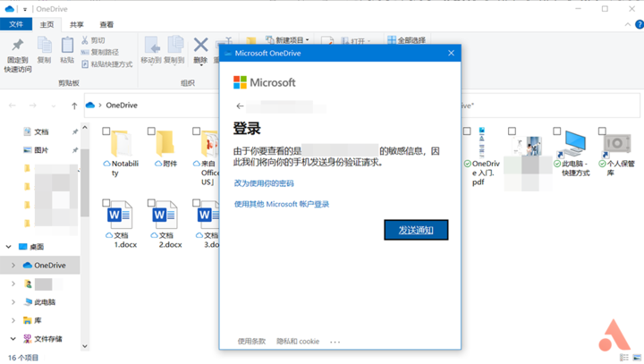Check the box for 附件 folder
The image size is (644, 364).
click(x=151, y=131)
